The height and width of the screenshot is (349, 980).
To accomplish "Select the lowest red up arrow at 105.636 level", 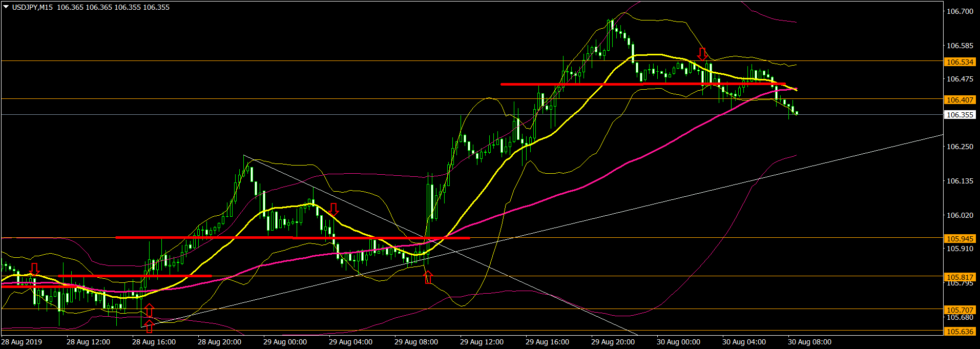I will tap(149, 326).
